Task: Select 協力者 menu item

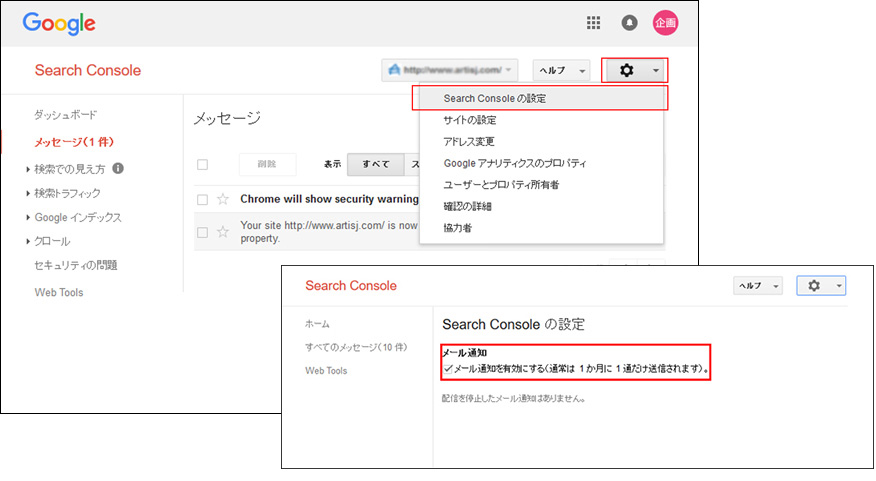Action: click(541, 228)
